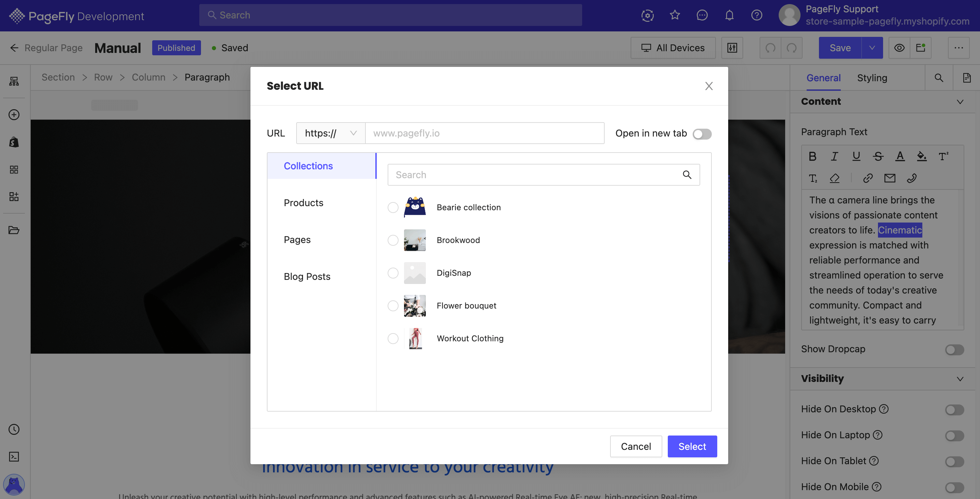Screen dimensions: 980x499
Task: Click the insert link icon
Action: (x=868, y=178)
